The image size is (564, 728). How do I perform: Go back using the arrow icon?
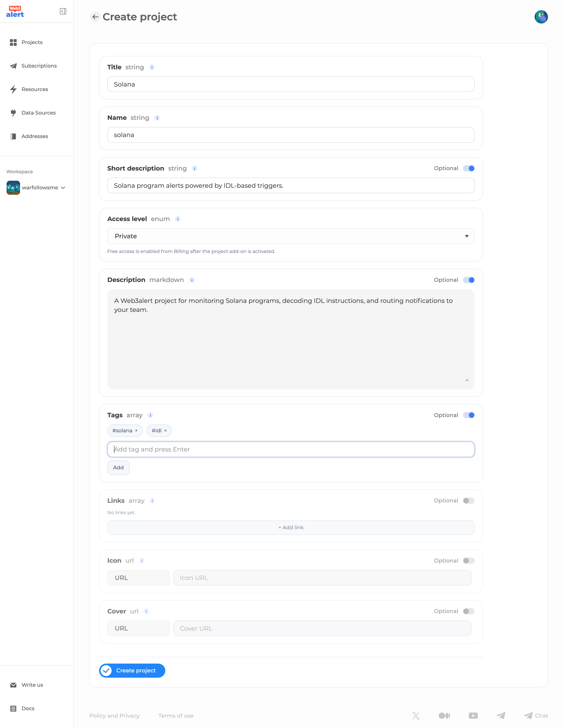tap(95, 17)
